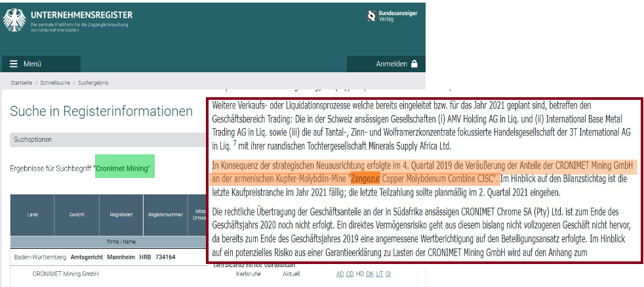The height and width of the screenshot is (287, 644).
Task: Go to Schnellsuche breadcrumb
Action: tap(55, 83)
